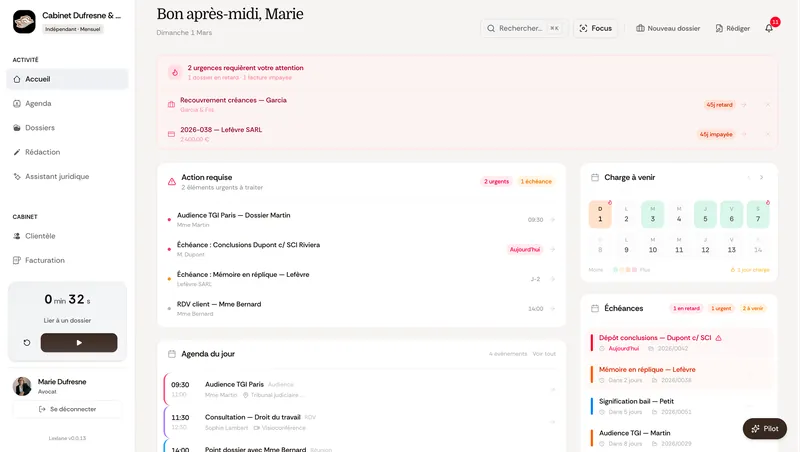The height and width of the screenshot is (452, 800).
Task: Select day 1 in Charge à venir
Action: click(600, 214)
